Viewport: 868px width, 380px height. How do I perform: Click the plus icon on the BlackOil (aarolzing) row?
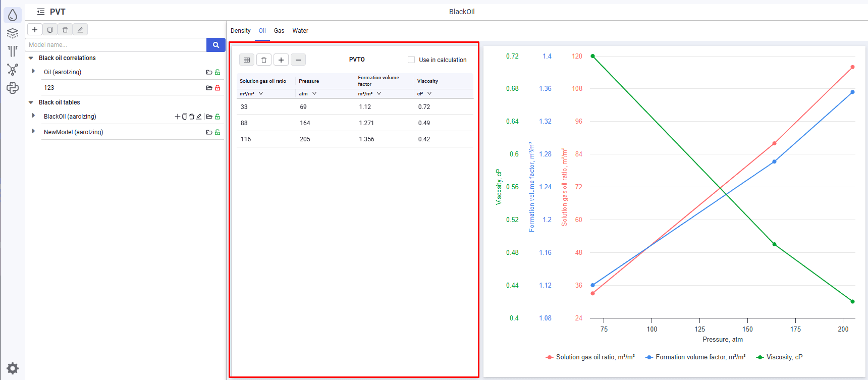pos(178,117)
